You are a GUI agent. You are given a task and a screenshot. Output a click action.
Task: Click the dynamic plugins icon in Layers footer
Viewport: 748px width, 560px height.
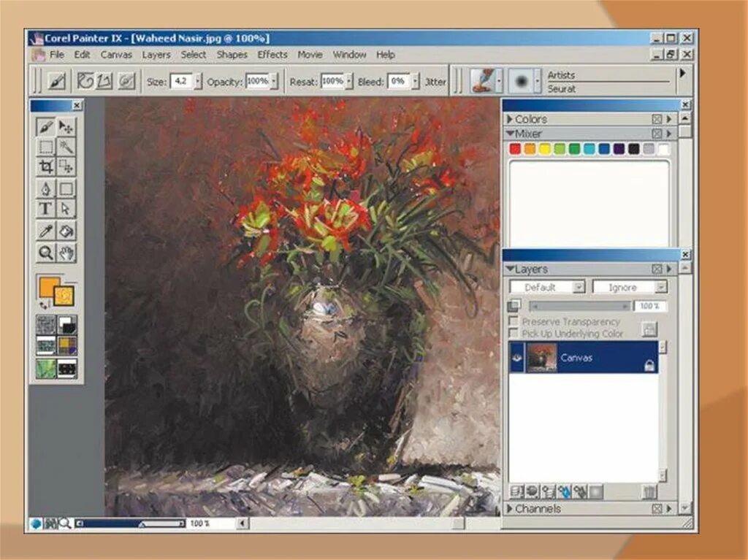532,492
